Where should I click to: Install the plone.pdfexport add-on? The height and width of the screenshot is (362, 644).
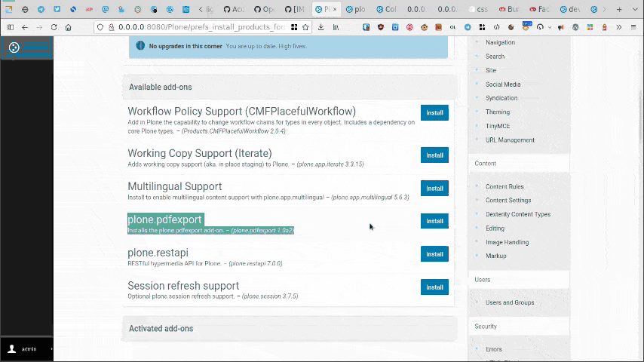(x=434, y=221)
